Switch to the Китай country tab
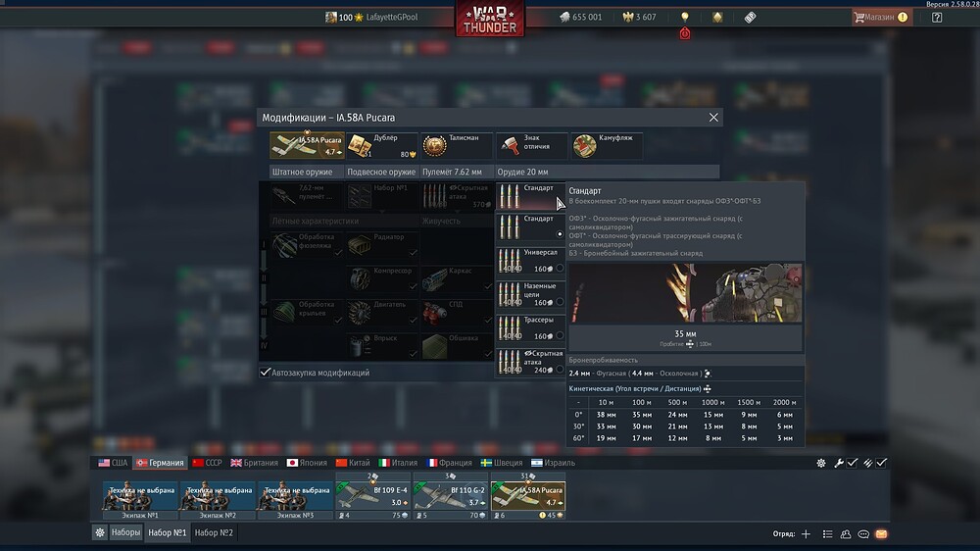 click(x=353, y=463)
